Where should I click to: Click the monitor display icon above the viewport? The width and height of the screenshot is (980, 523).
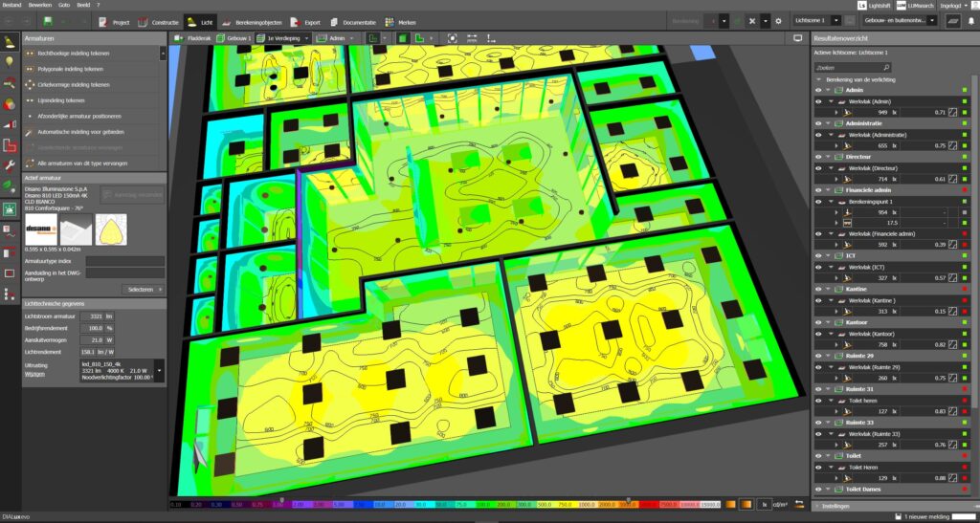coord(797,38)
